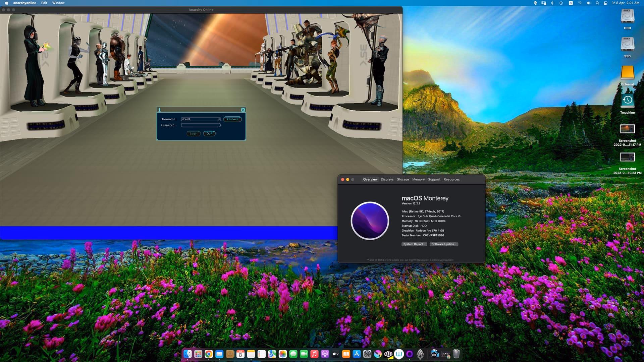Click the Quit button in login dialog
644x362 pixels.
[x=209, y=133]
